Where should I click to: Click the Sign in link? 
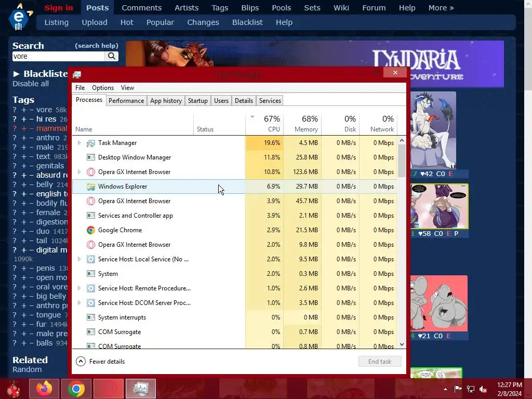(59, 8)
